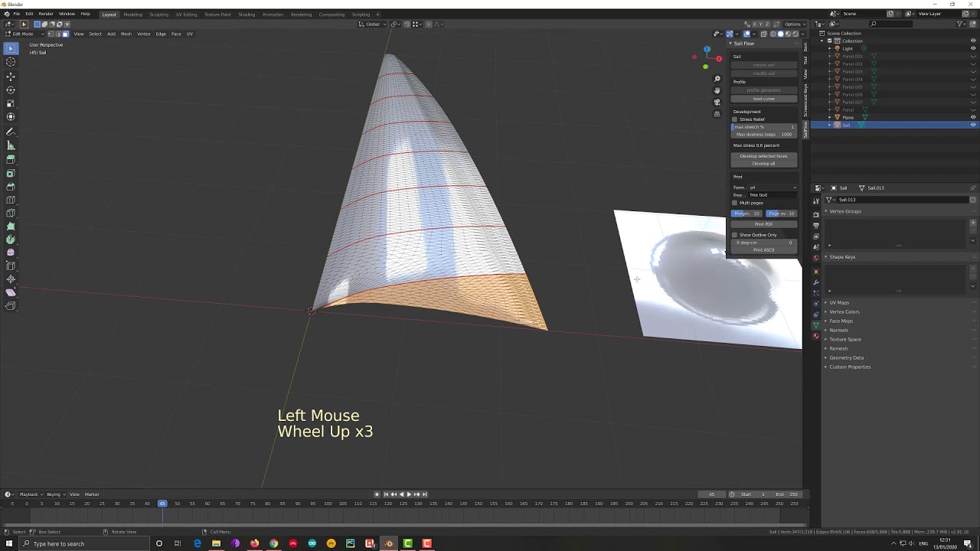Click the Print PDF button
980x551 pixels.
[764, 223]
